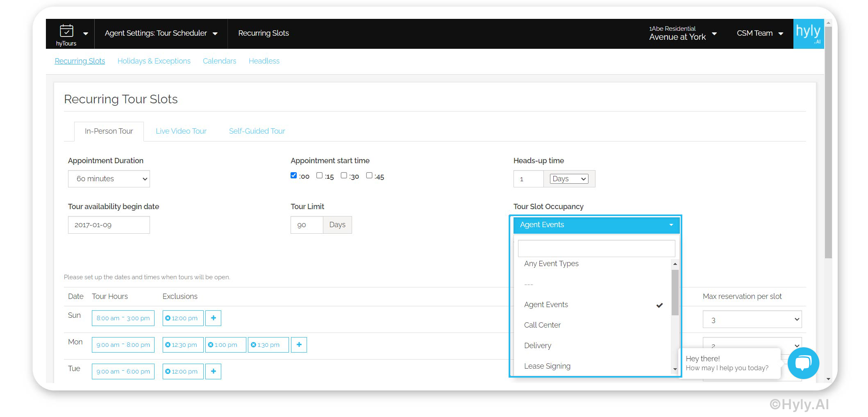Add an exclusion for Monday
The width and height of the screenshot is (868, 417).
pos(299,345)
